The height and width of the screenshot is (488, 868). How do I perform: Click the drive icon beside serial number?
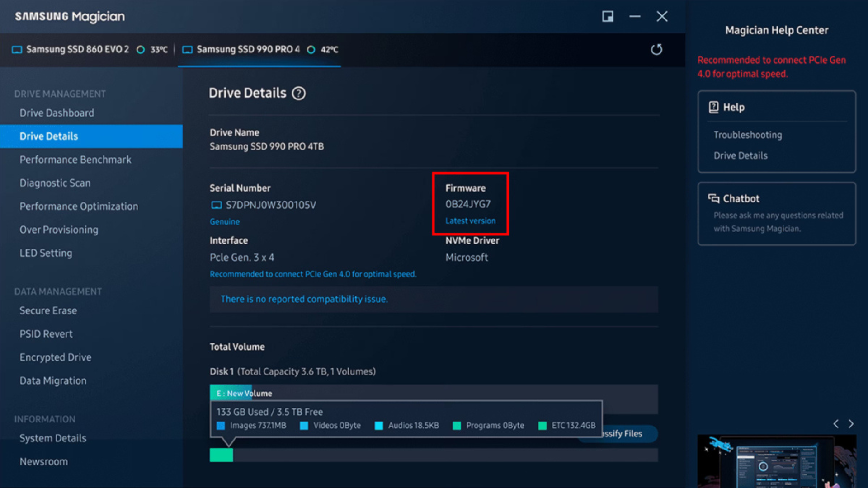pos(217,206)
